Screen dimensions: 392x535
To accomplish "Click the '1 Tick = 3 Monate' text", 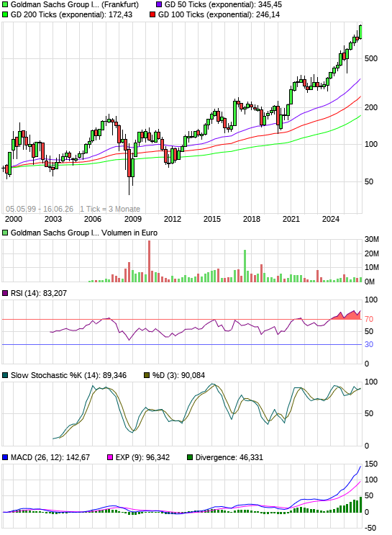I will (x=110, y=209).
